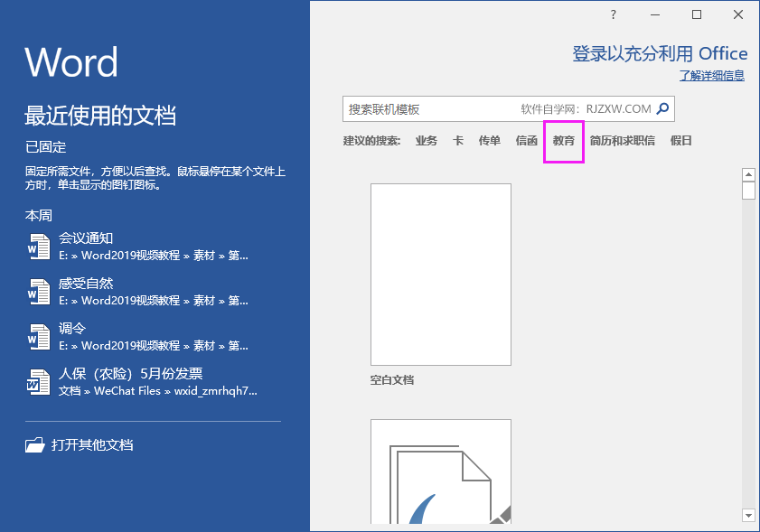Select the 教育 suggested search
The height and width of the screenshot is (532, 760).
563,141
